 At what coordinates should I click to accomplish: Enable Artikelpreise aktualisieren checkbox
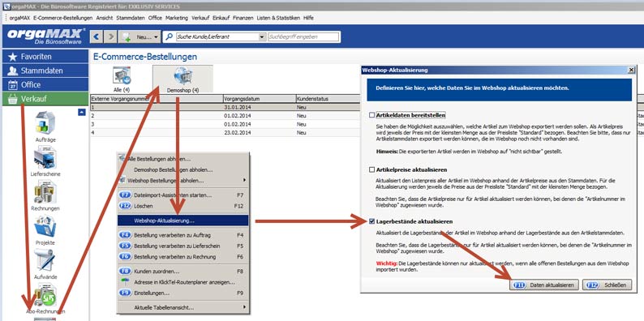click(371, 169)
